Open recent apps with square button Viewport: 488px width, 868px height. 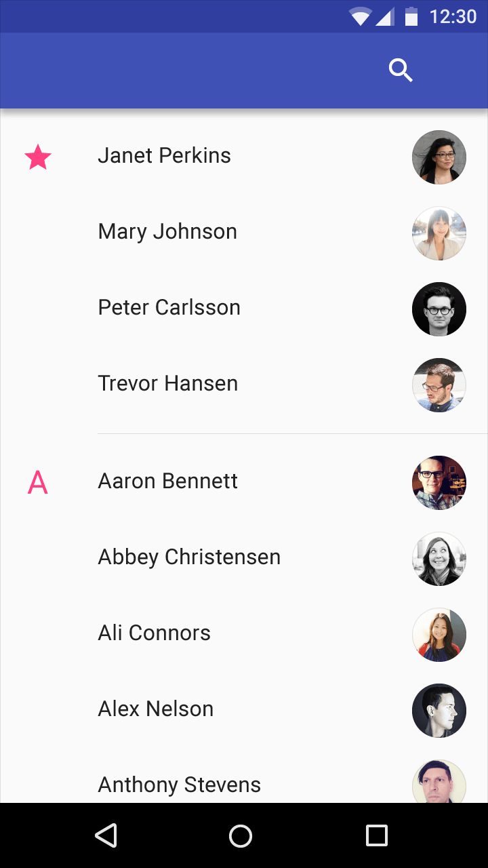click(377, 835)
